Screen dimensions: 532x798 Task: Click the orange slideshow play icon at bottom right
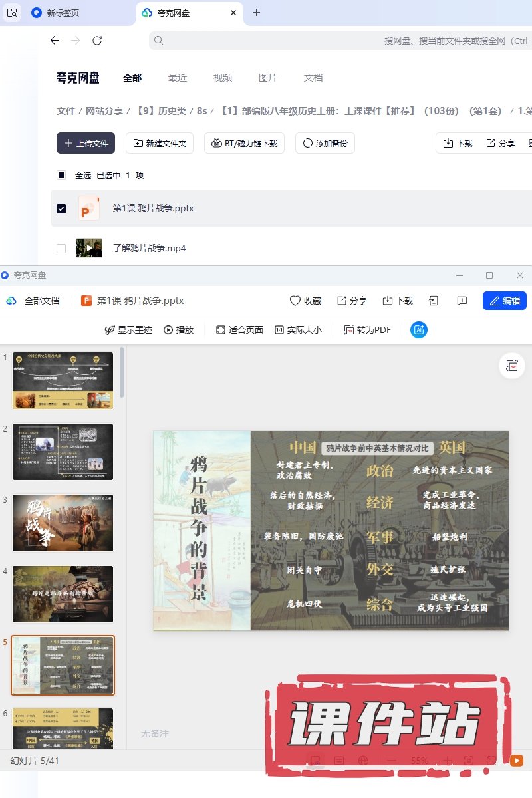coord(516,761)
